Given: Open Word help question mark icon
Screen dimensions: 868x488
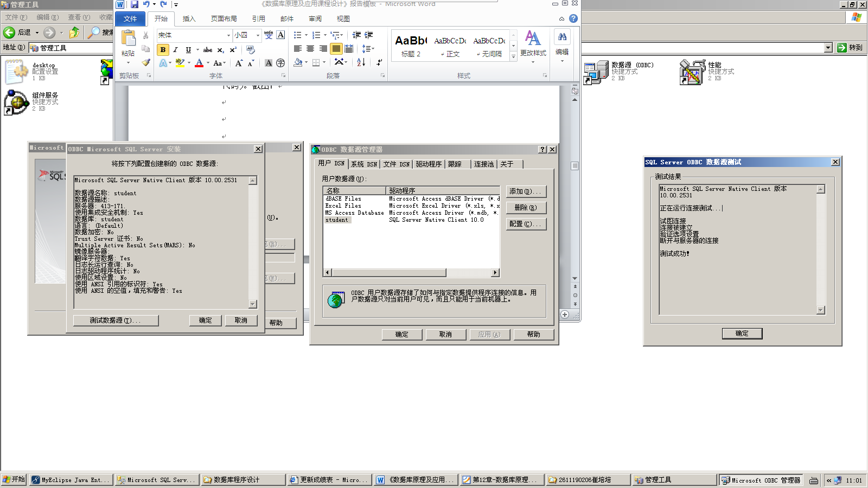Looking at the screenshot, I should pyautogui.click(x=573, y=18).
